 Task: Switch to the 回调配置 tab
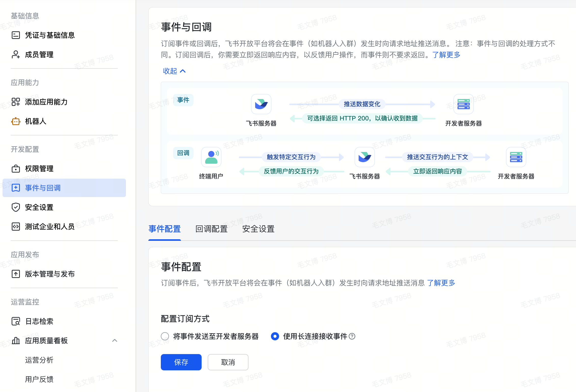click(211, 229)
